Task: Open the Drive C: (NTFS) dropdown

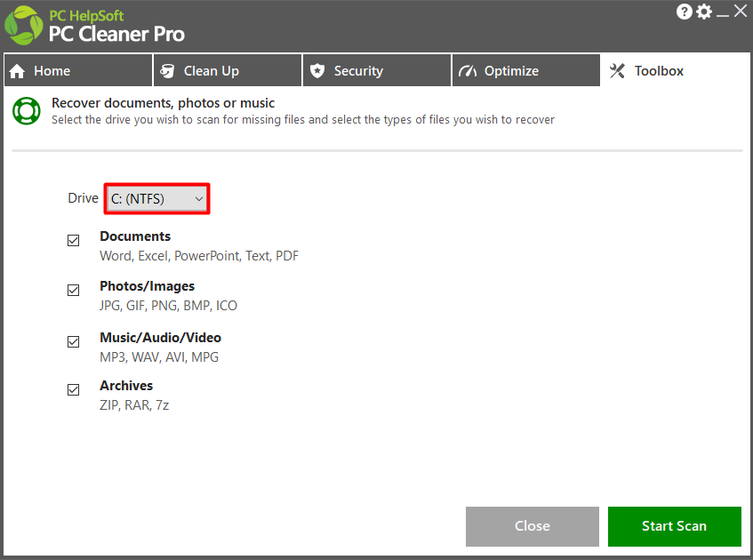Action: click(x=157, y=199)
